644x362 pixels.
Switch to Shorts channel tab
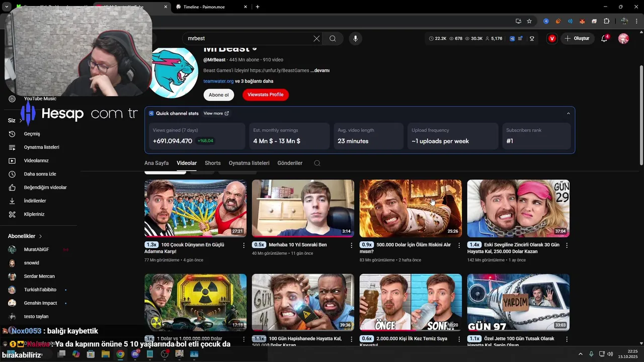tap(213, 163)
